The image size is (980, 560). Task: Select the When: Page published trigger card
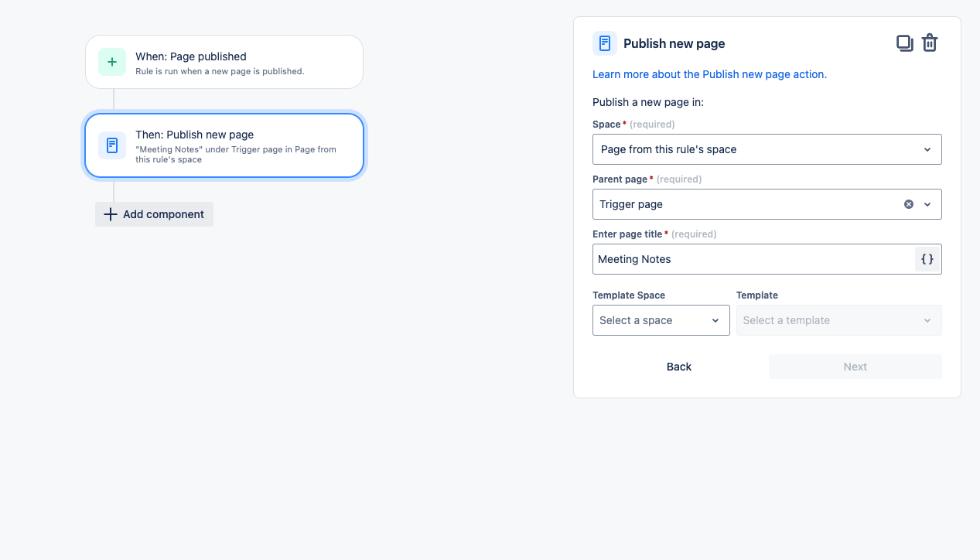pos(224,62)
